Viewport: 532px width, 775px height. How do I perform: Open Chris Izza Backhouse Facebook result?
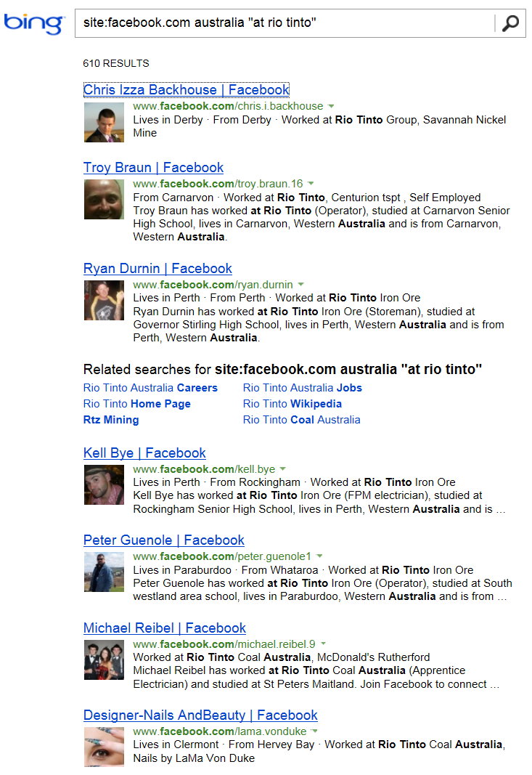click(187, 89)
